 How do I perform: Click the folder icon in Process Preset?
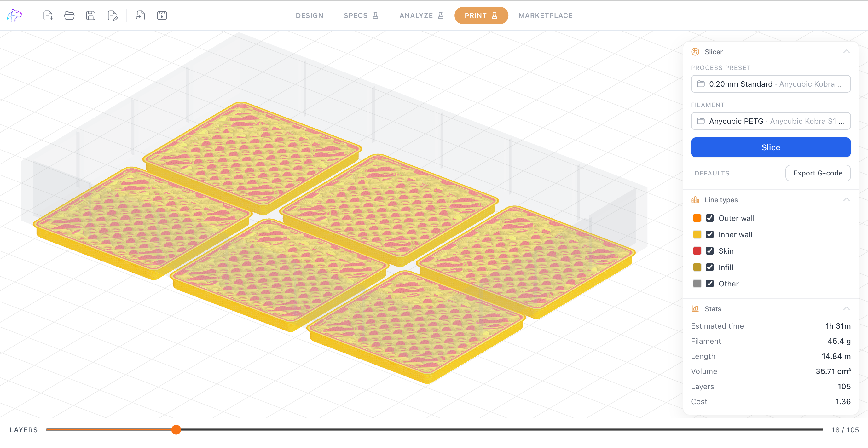(701, 84)
